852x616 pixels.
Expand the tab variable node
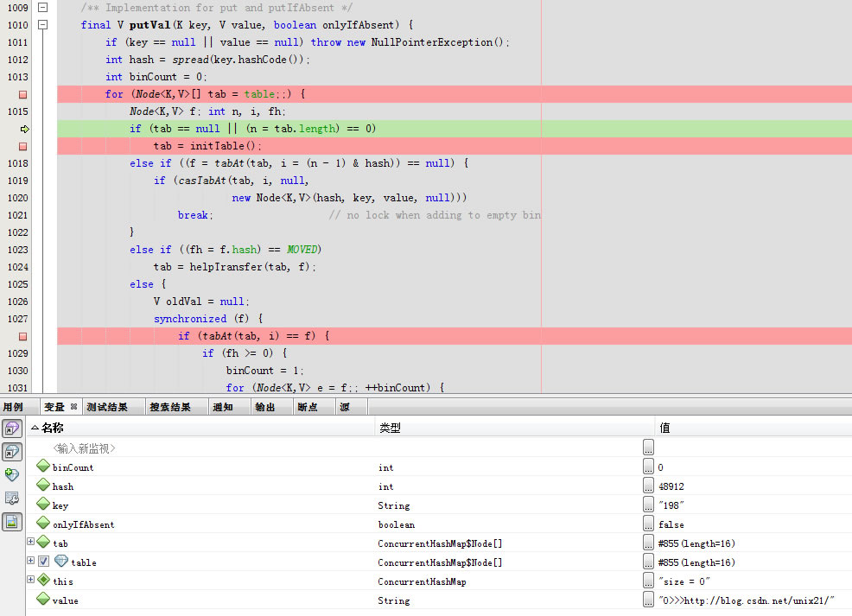pyautogui.click(x=31, y=542)
